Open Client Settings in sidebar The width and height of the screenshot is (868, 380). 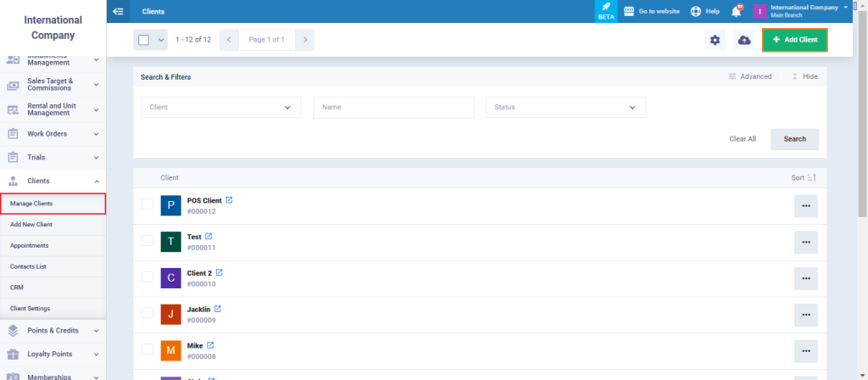pyautogui.click(x=53, y=309)
